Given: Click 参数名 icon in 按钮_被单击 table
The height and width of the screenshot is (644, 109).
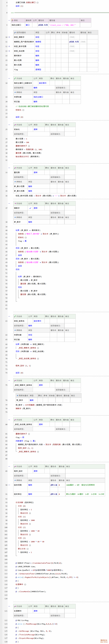Looking at the screenshot, I should tap(15, 330).
